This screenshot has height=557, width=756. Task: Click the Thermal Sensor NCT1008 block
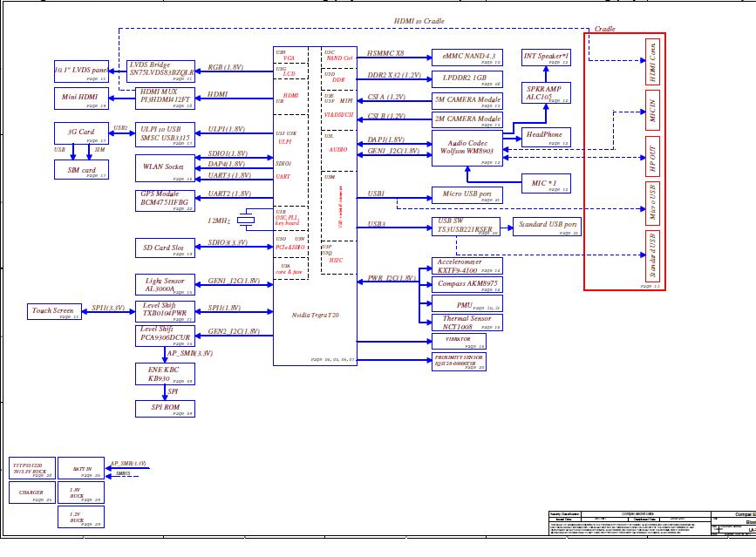pos(467,323)
